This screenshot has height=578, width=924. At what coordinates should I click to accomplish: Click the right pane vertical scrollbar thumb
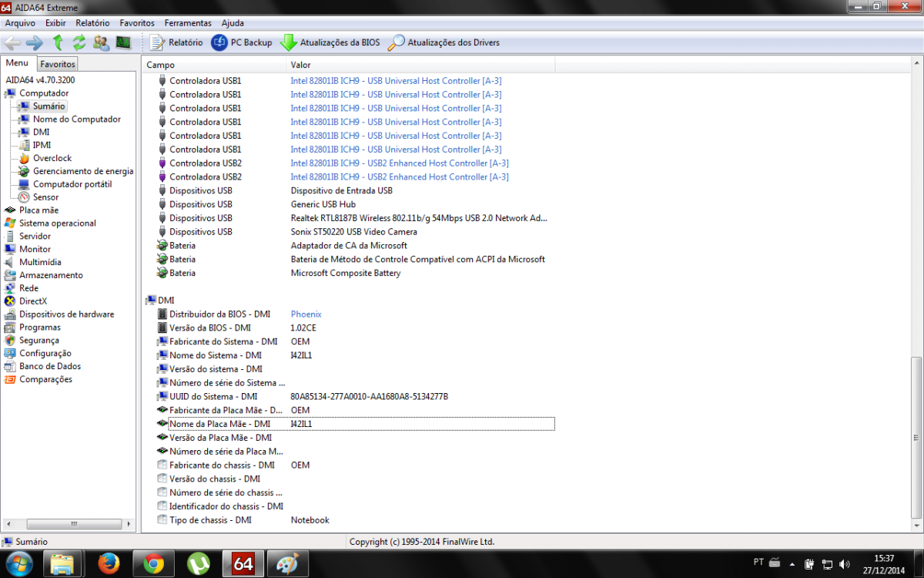(x=916, y=437)
